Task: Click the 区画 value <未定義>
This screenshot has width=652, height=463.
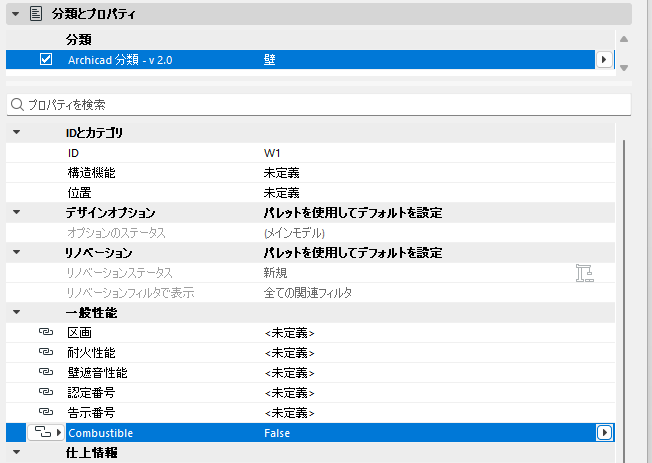Action: click(289, 333)
